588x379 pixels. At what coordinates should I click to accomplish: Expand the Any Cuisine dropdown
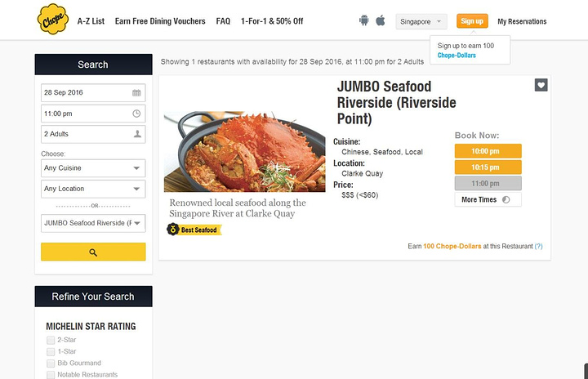[93, 168]
